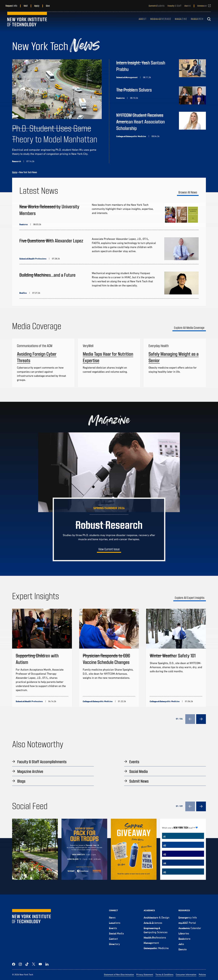Open Directory in the footer Connect list
The height and width of the screenshot is (980, 218).
coord(114,944)
